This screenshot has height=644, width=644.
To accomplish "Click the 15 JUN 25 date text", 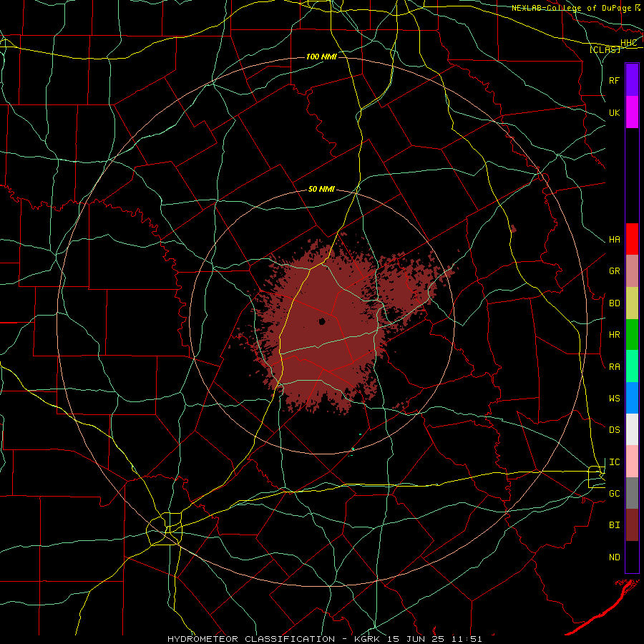I will [x=416, y=639].
